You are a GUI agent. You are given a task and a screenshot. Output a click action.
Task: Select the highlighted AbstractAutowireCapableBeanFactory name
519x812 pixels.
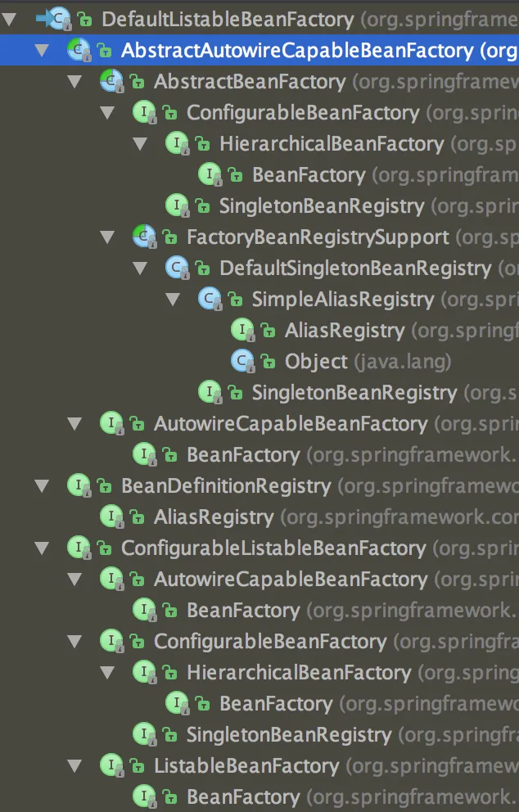click(x=297, y=52)
